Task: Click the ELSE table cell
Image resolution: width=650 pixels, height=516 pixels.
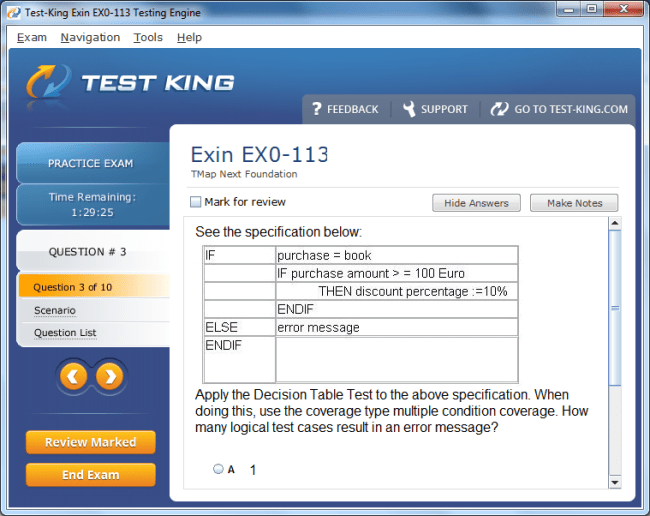Action: click(239, 327)
